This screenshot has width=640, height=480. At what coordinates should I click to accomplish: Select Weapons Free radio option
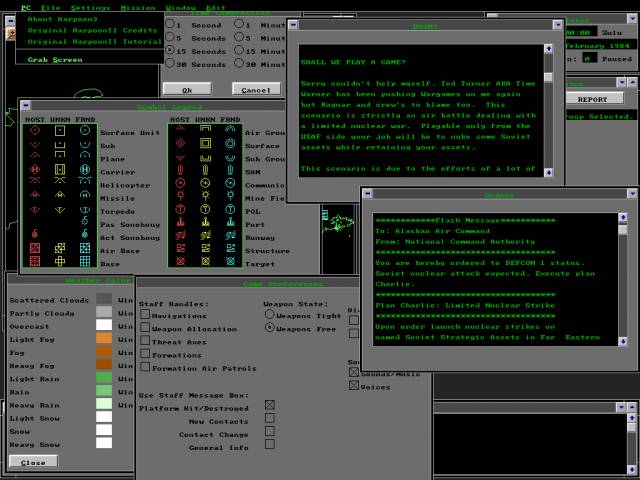click(269, 328)
